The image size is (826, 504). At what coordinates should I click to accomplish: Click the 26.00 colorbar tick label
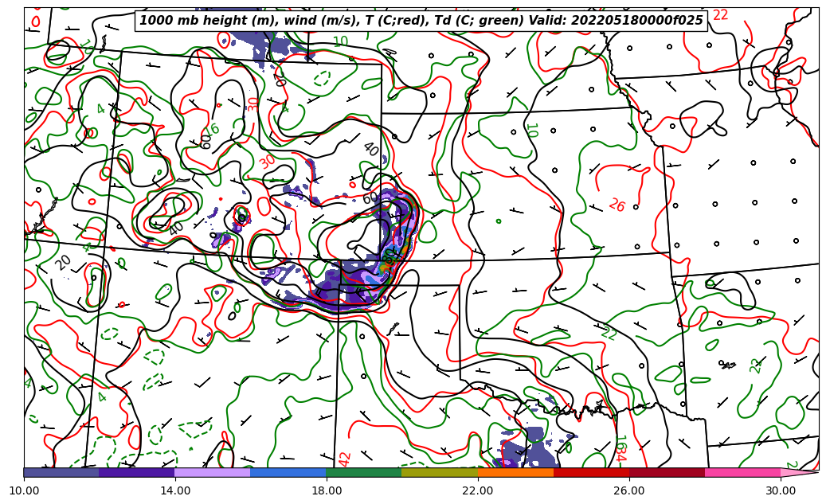[629, 490]
